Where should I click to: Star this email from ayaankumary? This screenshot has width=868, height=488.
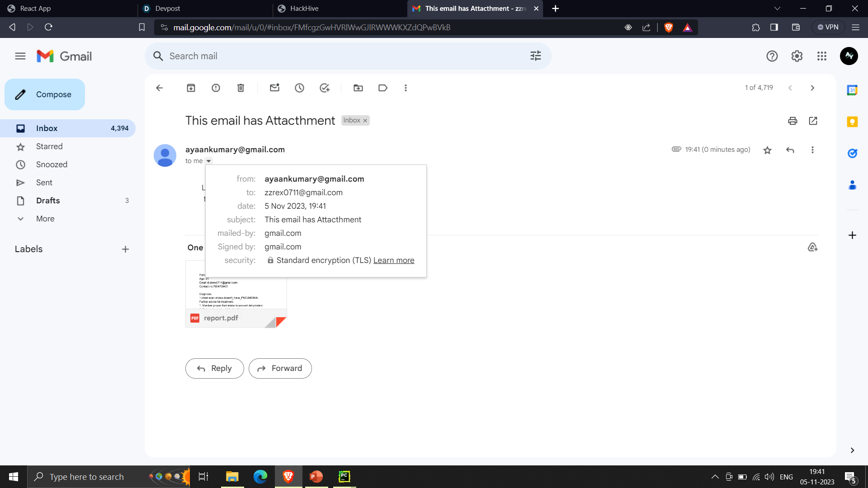pos(767,150)
